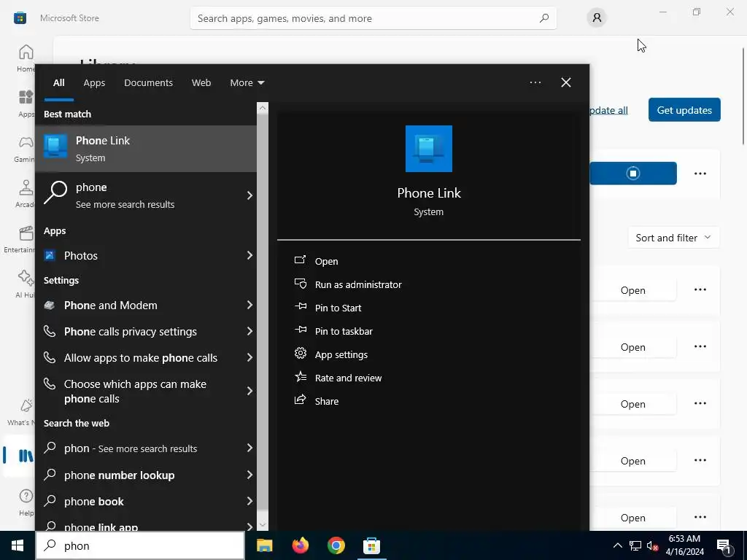The image size is (747, 560).
Task: Click Get updates button in Store
Action: pyautogui.click(x=684, y=110)
